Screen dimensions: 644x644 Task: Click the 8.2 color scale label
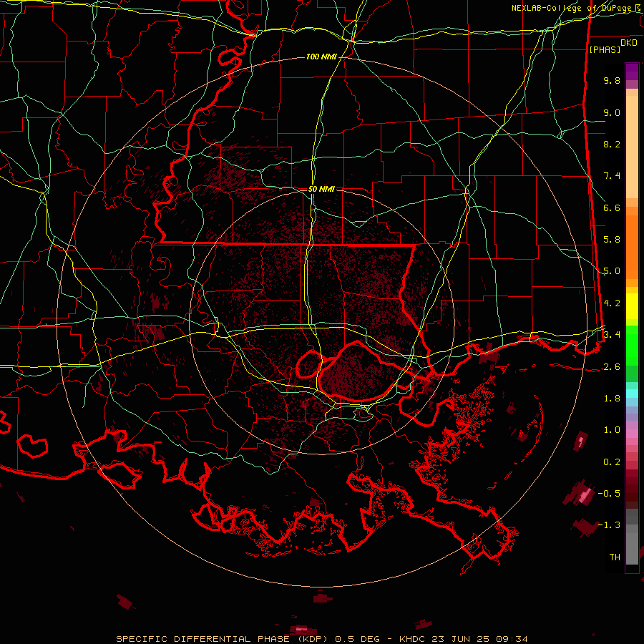612,145
